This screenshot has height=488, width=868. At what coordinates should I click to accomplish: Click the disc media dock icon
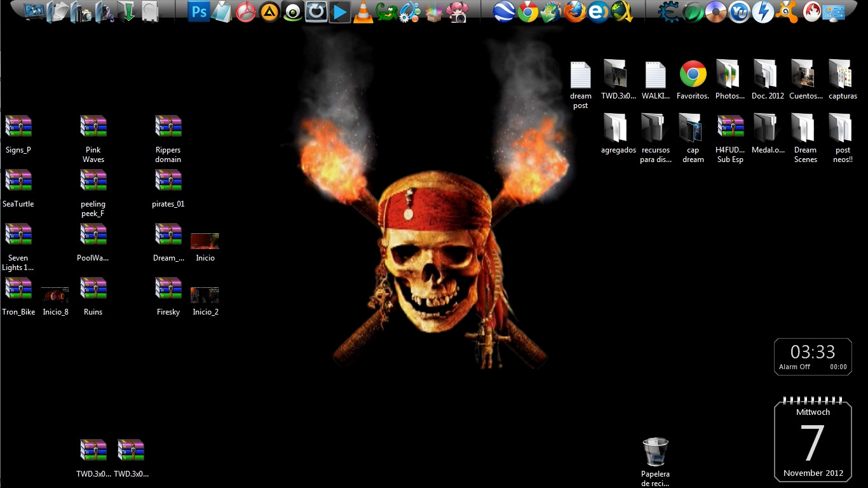click(x=716, y=12)
